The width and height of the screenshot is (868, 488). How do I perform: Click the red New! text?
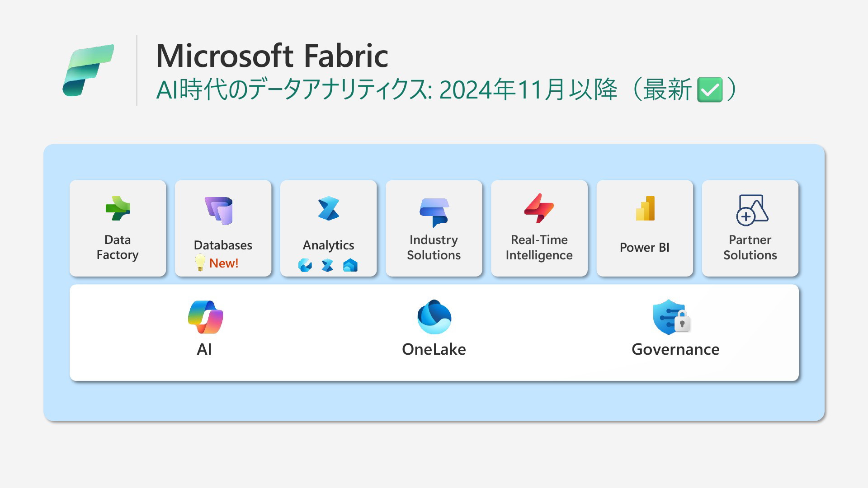click(224, 263)
